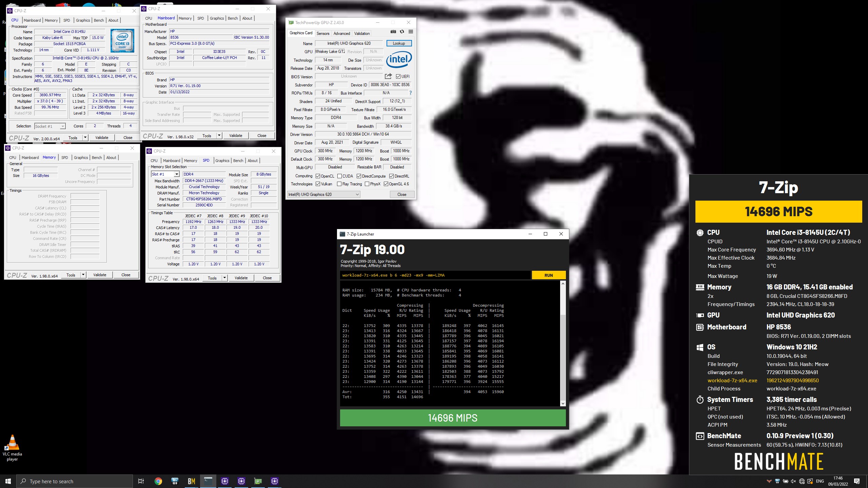The width and height of the screenshot is (868, 488).
Task: Click the Bus Interface question mark icon
Action: pos(411,93)
